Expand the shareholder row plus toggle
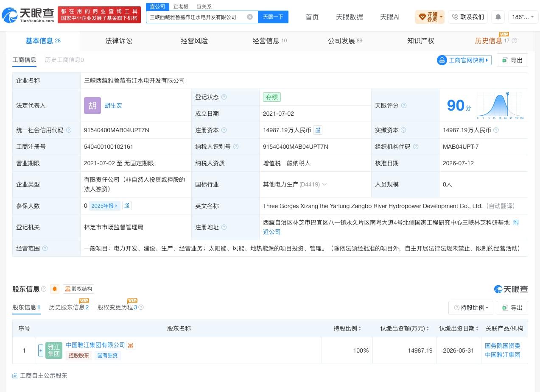The image size is (540, 392). click(41, 350)
